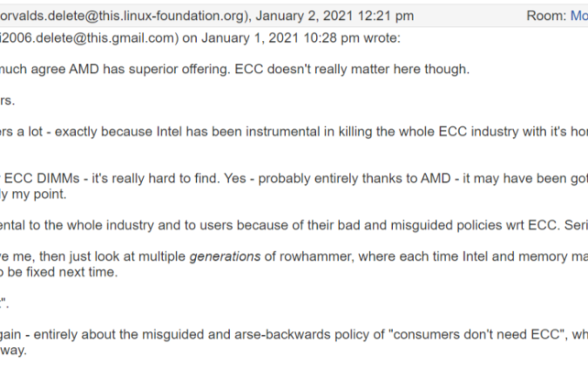Image resolution: width=588 pixels, height=368 pixels.
Task: Click the 'January 2, 2021 12:21 pm' timestamp
Action: (335, 16)
